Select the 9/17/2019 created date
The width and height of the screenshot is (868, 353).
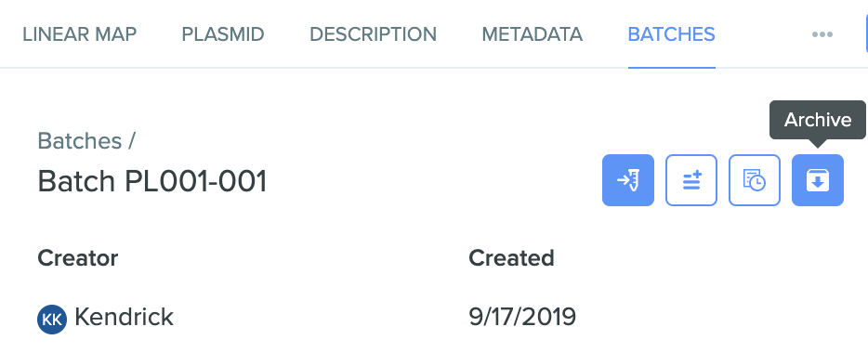[522, 317]
